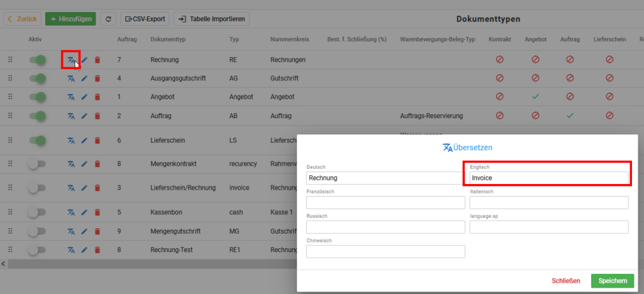The height and width of the screenshot is (294, 644).
Task: Edit the Rechnung document type
Action: [84, 60]
